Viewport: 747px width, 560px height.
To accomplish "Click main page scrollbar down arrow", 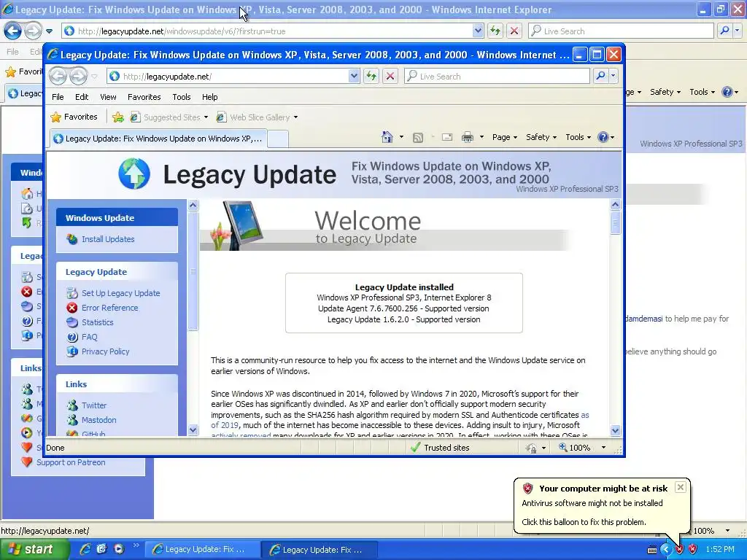I will [615, 430].
